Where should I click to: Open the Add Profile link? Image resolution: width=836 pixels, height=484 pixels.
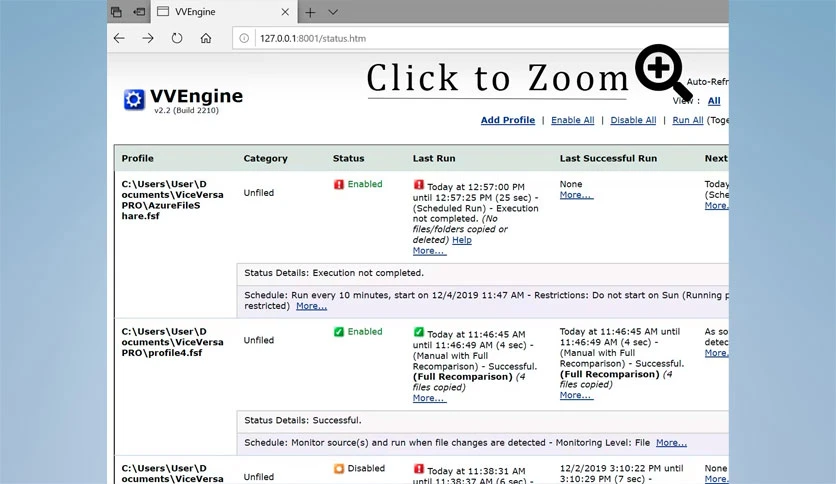pos(508,120)
